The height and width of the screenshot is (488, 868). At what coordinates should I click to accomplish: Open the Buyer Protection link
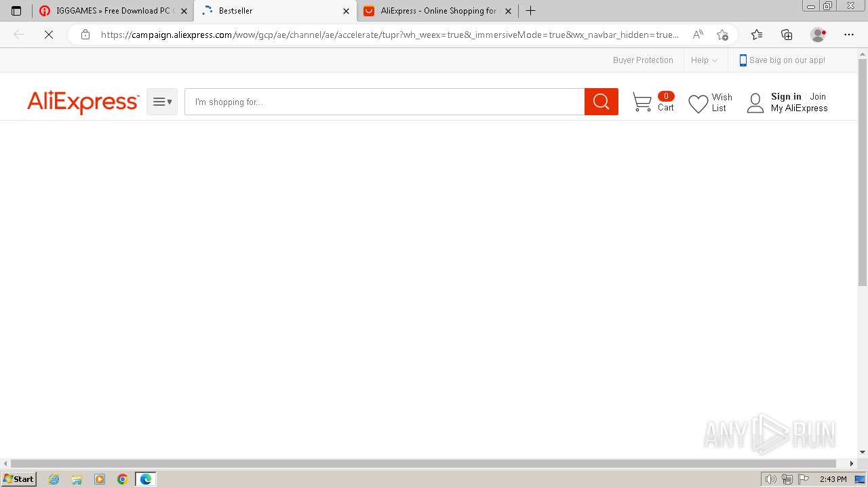(x=643, y=60)
